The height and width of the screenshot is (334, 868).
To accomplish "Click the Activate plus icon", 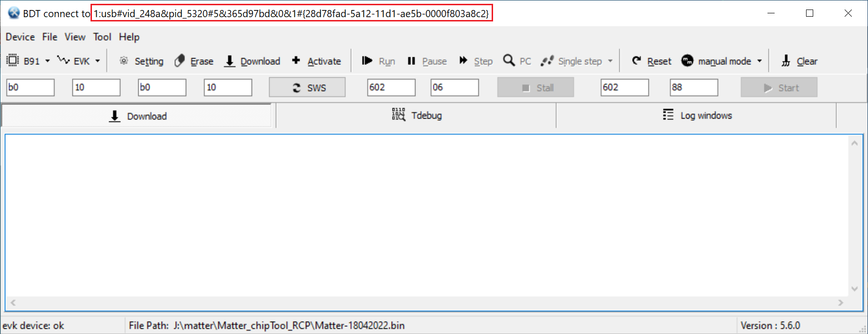I will 296,60.
